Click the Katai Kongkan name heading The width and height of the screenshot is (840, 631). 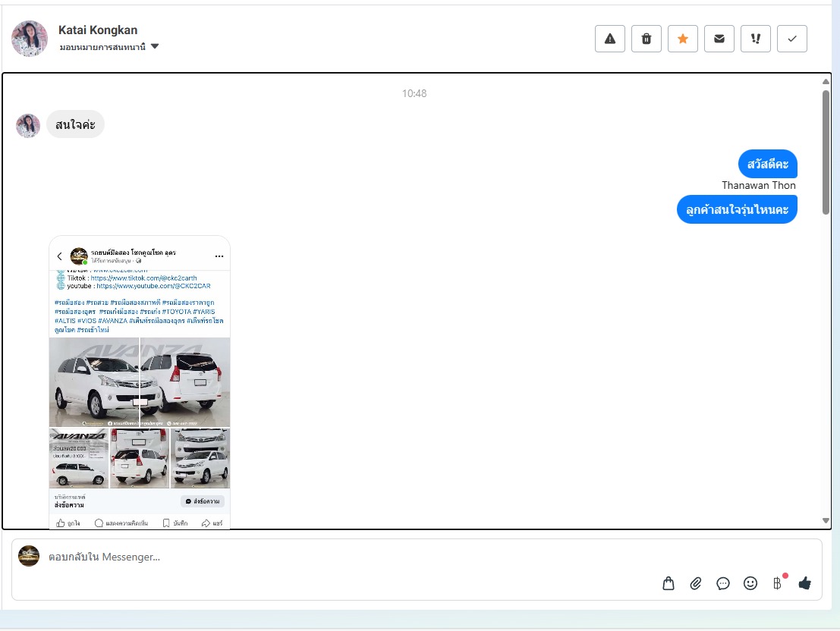[x=97, y=30]
